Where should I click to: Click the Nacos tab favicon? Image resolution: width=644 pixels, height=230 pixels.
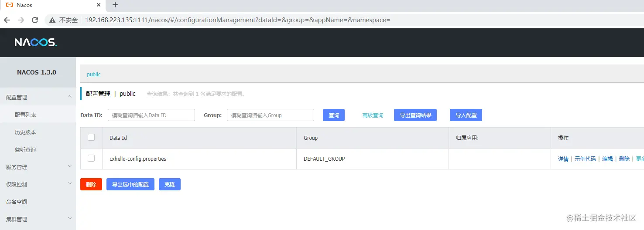coord(9,5)
